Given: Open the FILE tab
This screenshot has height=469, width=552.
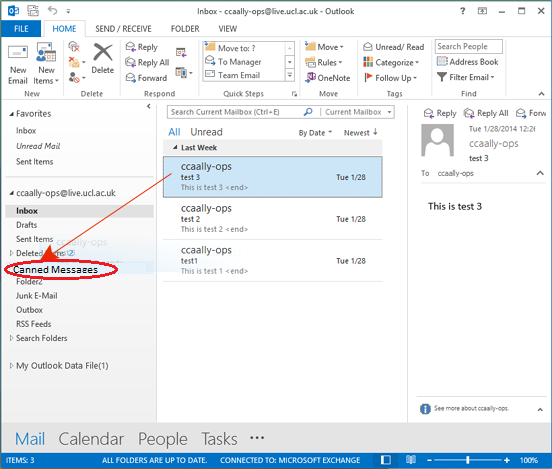Looking at the screenshot, I should (21, 29).
